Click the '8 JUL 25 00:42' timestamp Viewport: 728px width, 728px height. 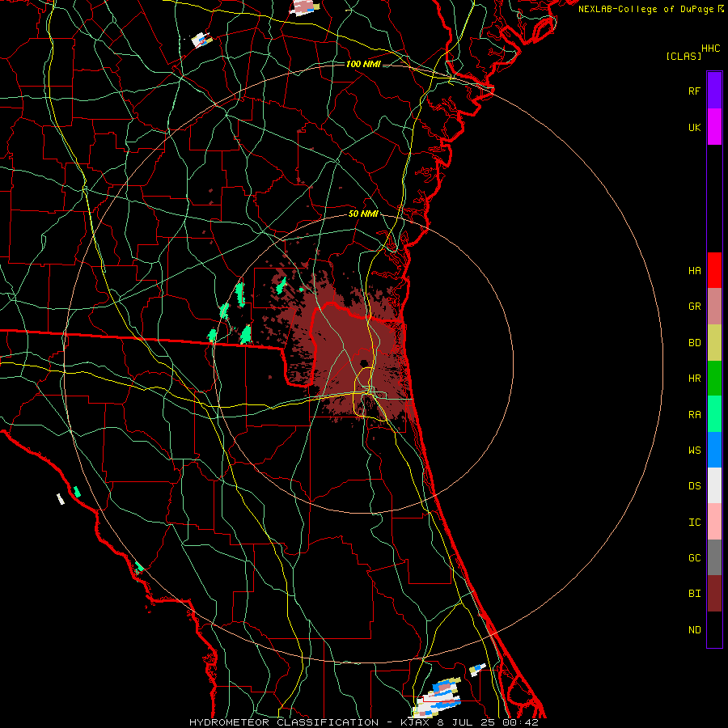click(x=488, y=722)
